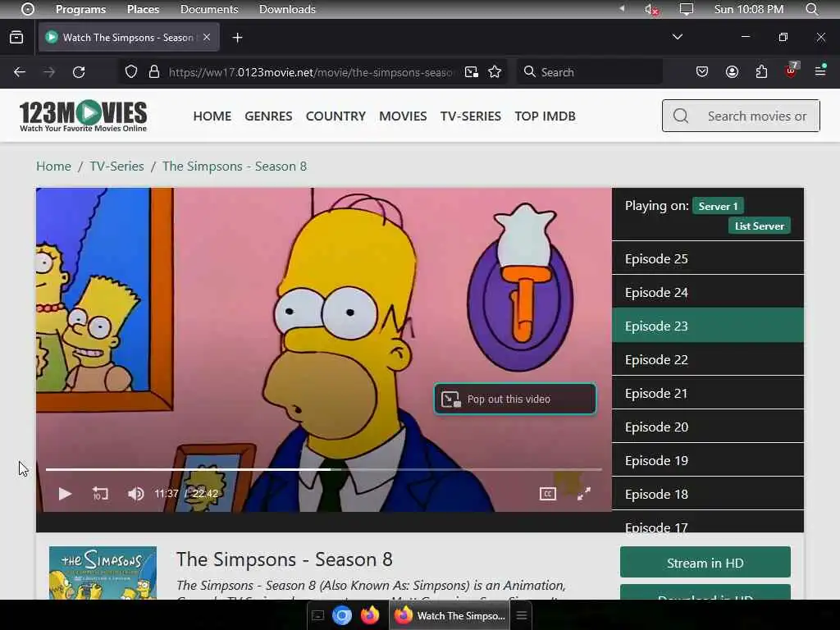The width and height of the screenshot is (840, 630).
Task: Select Server 1 badge
Action: 718,206
